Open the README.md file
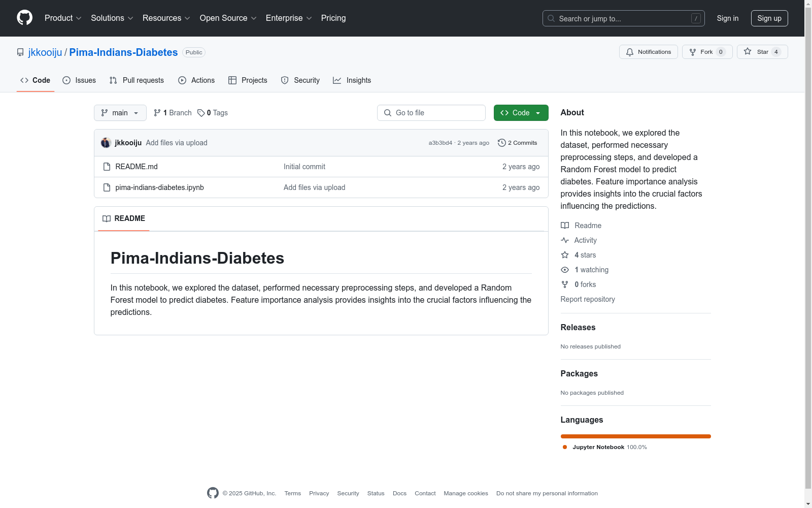The height and width of the screenshot is (508, 812). click(x=137, y=167)
